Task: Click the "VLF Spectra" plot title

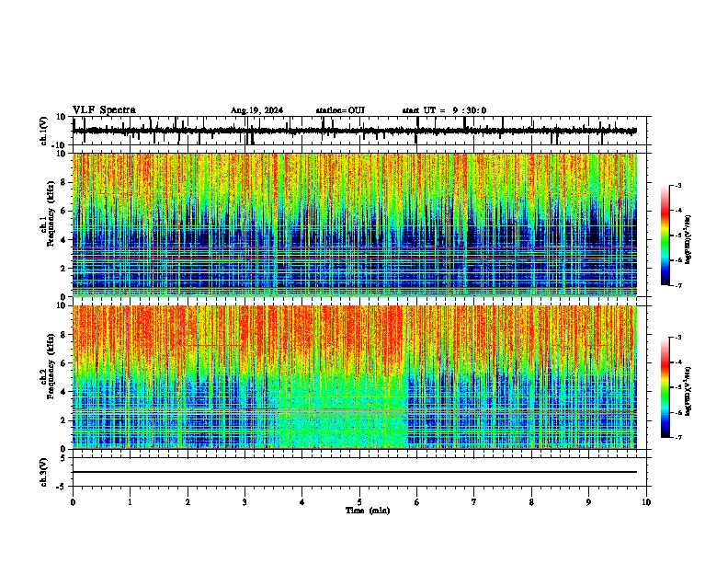Action: (x=104, y=110)
